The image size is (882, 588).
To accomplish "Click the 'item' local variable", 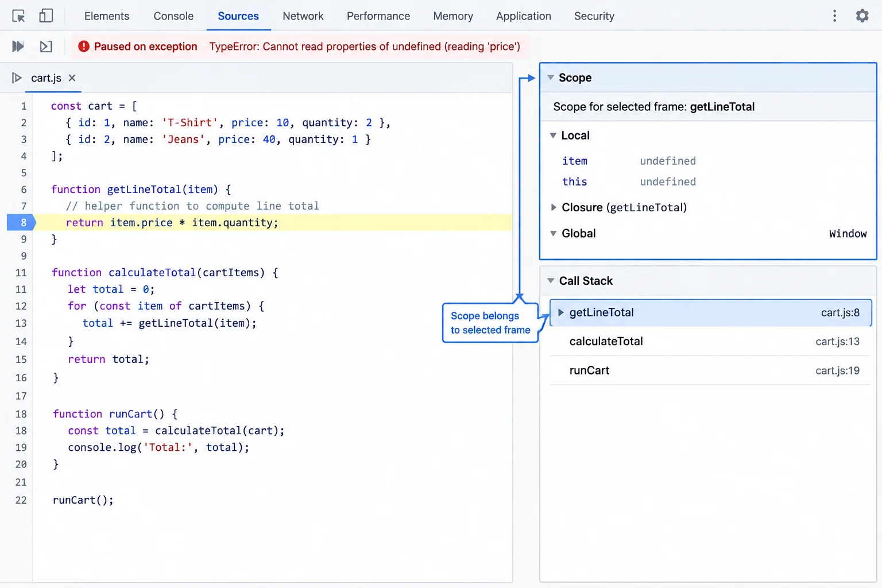I will [575, 161].
